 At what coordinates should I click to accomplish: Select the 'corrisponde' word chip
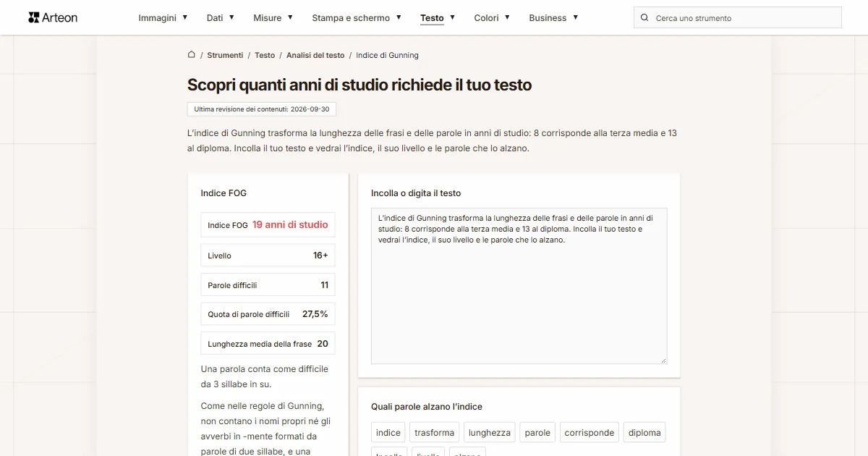pyautogui.click(x=590, y=433)
